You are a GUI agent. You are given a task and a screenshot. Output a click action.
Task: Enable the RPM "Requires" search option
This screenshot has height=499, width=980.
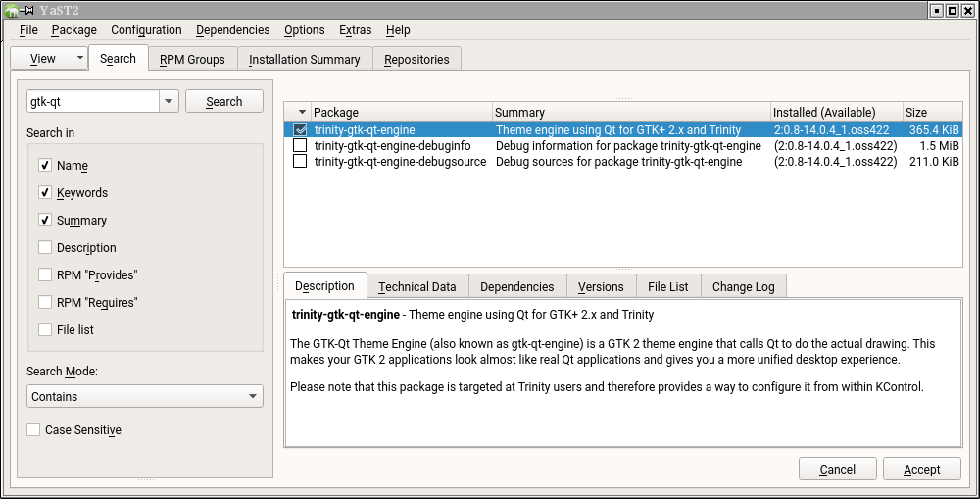pyautogui.click(x=45, y=303)
